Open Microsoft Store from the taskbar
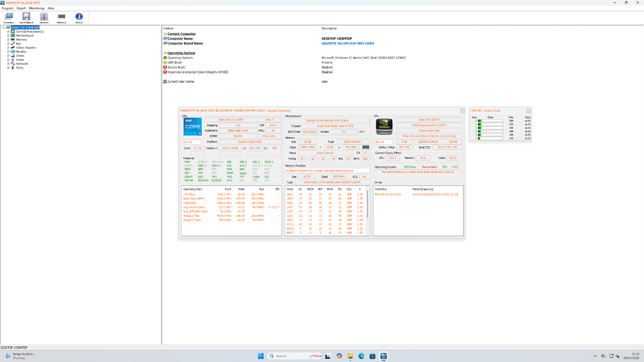644x362 pixels. click(x=372, y=356)
